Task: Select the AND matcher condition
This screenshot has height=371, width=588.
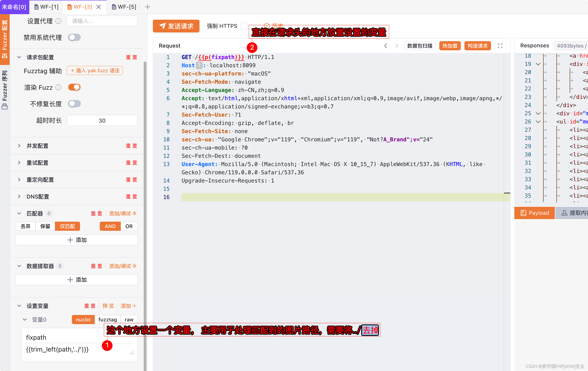Action: tap(110, 226)
